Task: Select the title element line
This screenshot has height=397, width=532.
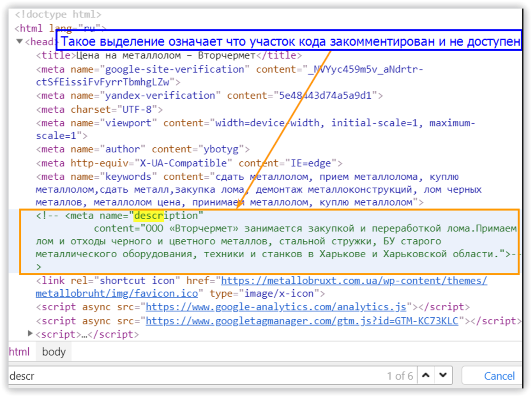Action: 169,55
